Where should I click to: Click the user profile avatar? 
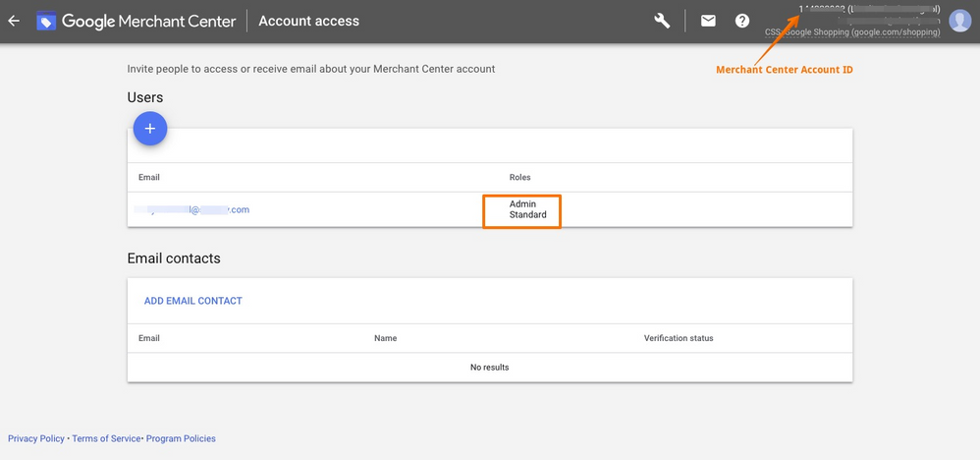(959, 21)
